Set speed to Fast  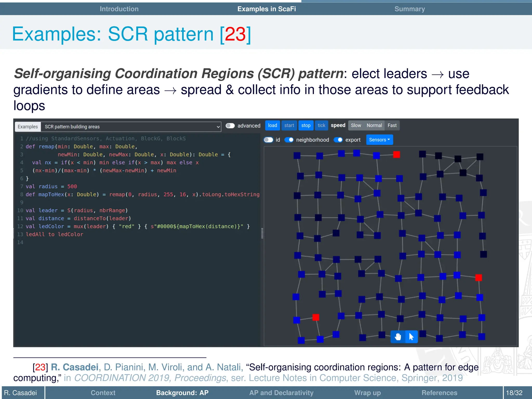(x=392, y=125)
